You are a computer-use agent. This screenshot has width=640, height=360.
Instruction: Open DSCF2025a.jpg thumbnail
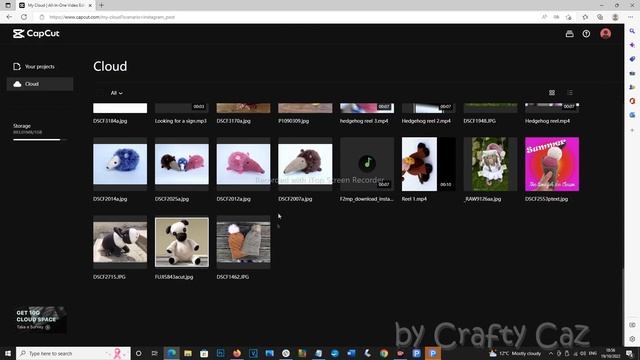pos(182,164)
